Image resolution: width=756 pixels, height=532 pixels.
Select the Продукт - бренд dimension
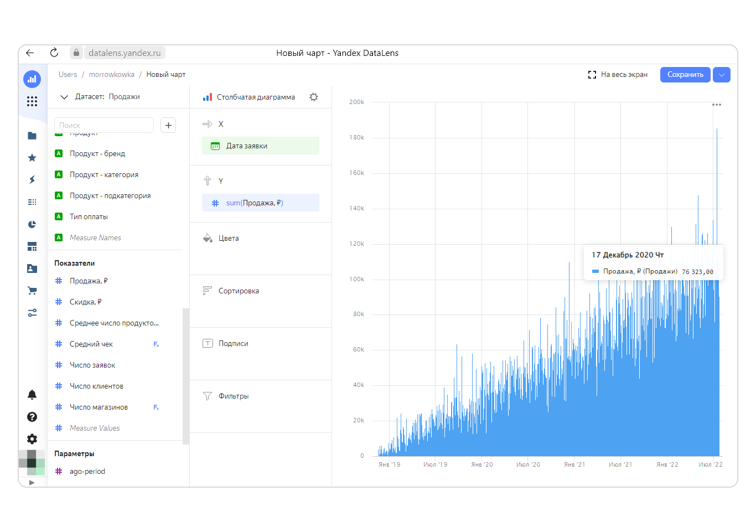97,153
